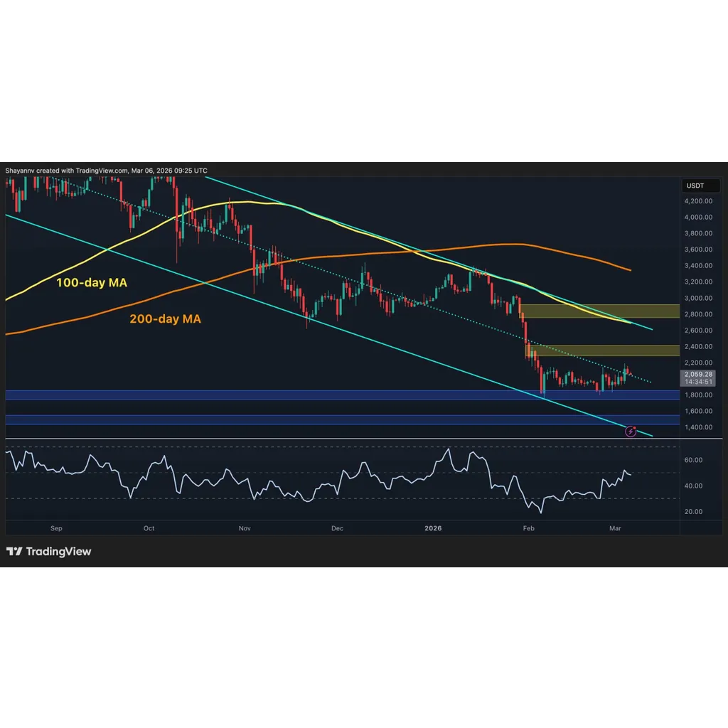Image resolution: width=728 pixels, height=728 pixels.
Task: Click the 3,600.00 price axis label
Action: point(698,250)
